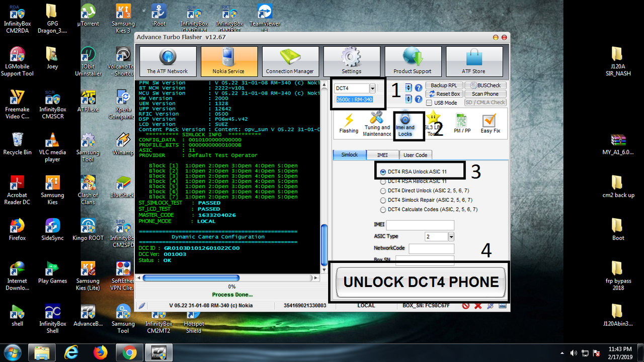Open Product Support section
The image size is (644, 362).
tap(413, 61)
